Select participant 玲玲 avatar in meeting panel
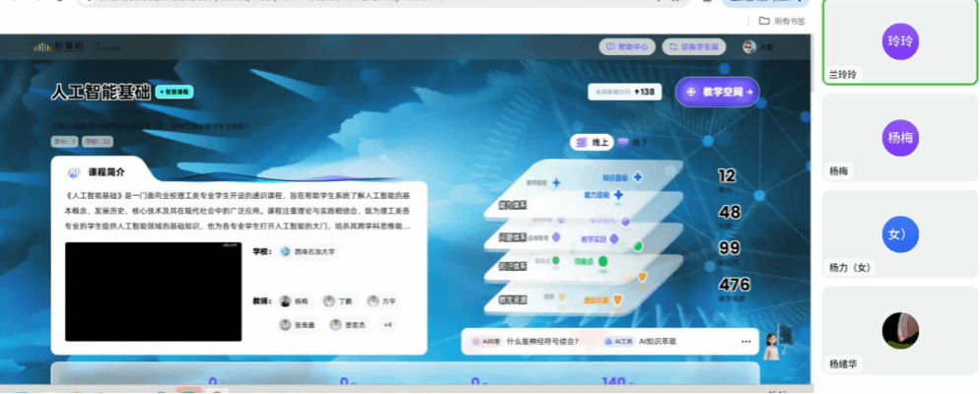This screenshot has height=394, width=980. click(900, 41)
